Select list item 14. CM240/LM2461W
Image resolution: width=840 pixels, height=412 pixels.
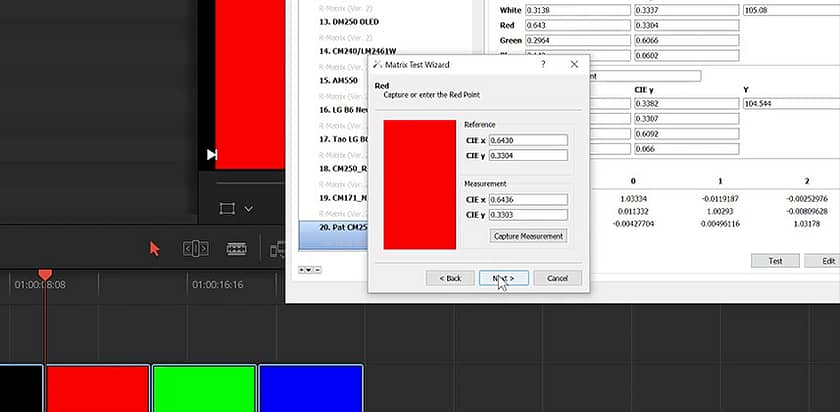[x=357, y=51]
